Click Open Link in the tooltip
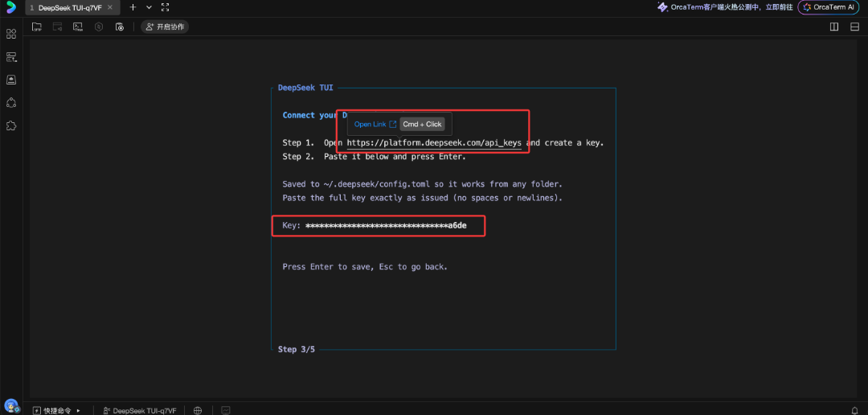868x415 pixels. [375, 124]
